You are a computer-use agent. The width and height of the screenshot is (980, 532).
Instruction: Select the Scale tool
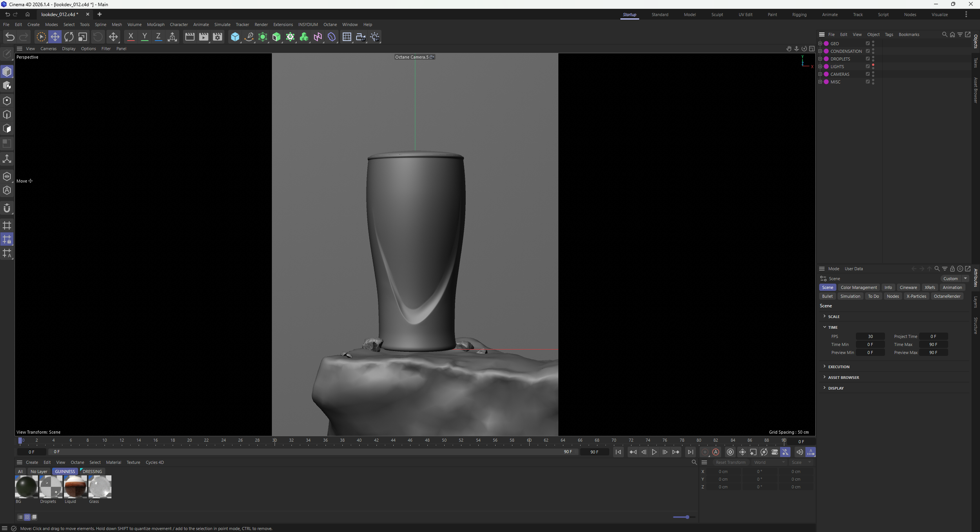pyautogui.click(x=82, y=37)
